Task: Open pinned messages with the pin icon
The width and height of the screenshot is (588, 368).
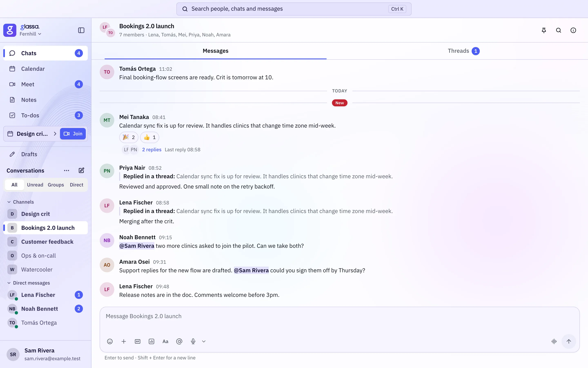Action: pos(544,30)
